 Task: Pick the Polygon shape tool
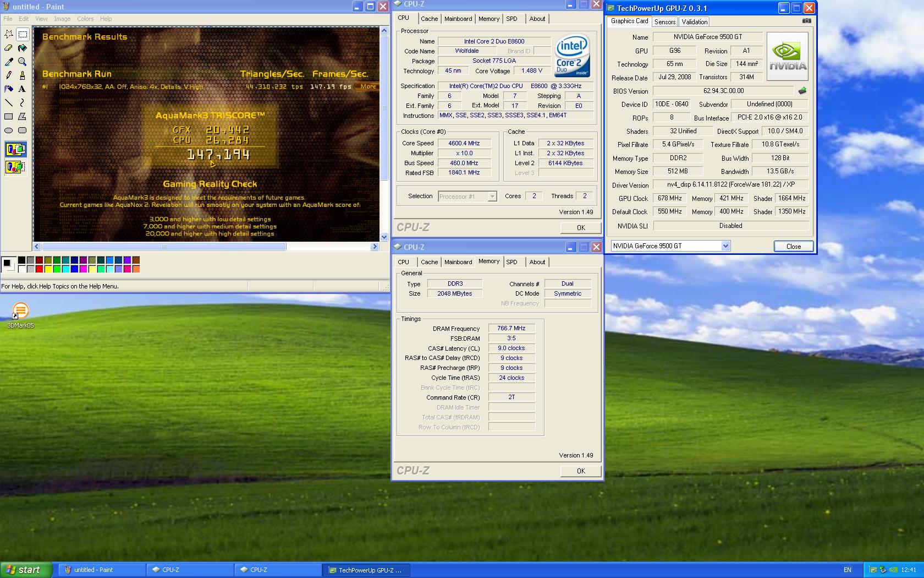(x=23, y=117)
